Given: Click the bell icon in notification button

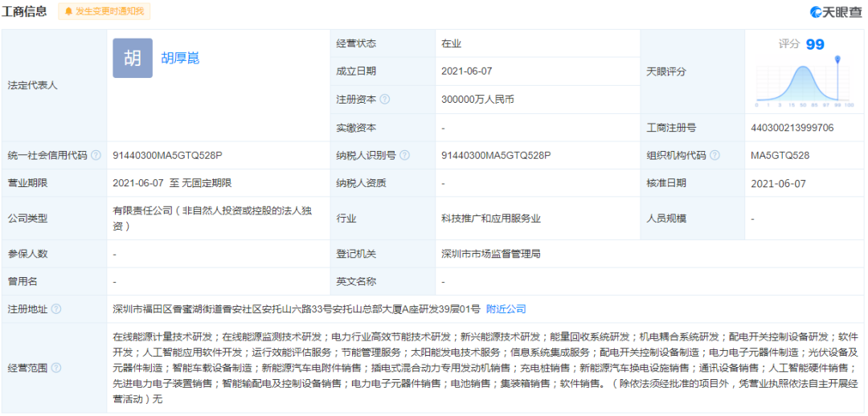Looking at the screenshot, I should pos(68,11).
